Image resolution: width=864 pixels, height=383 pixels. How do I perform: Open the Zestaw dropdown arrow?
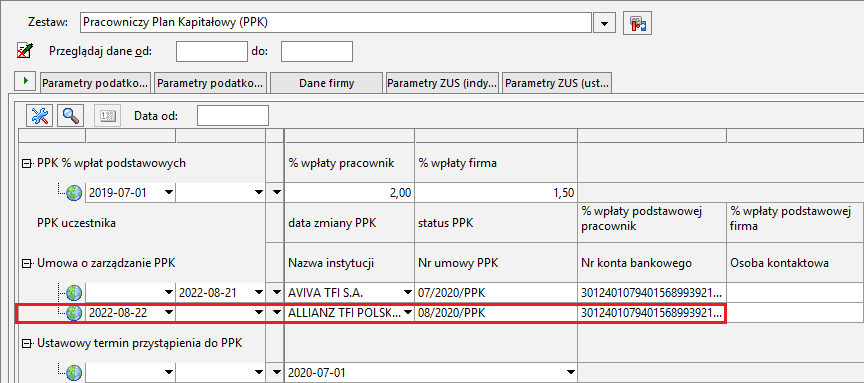(x=604, y=23)
